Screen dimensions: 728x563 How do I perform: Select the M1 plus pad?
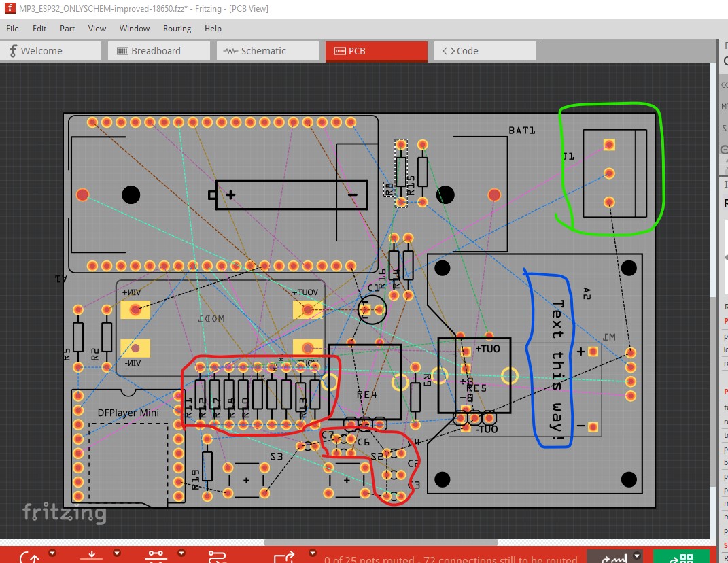pos(593,352)
